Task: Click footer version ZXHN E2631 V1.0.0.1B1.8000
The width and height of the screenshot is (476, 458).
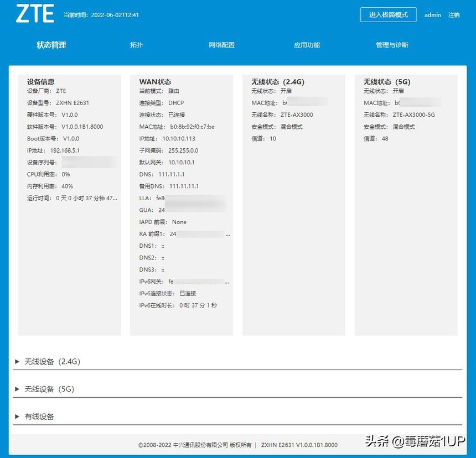Action: pyautogui.click(x=299, y=445)
